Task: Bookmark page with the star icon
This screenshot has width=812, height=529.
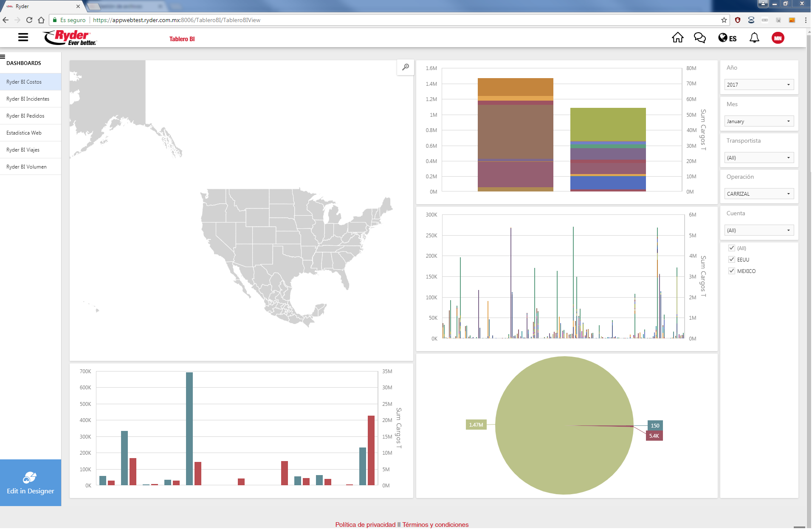Action: 724,20
